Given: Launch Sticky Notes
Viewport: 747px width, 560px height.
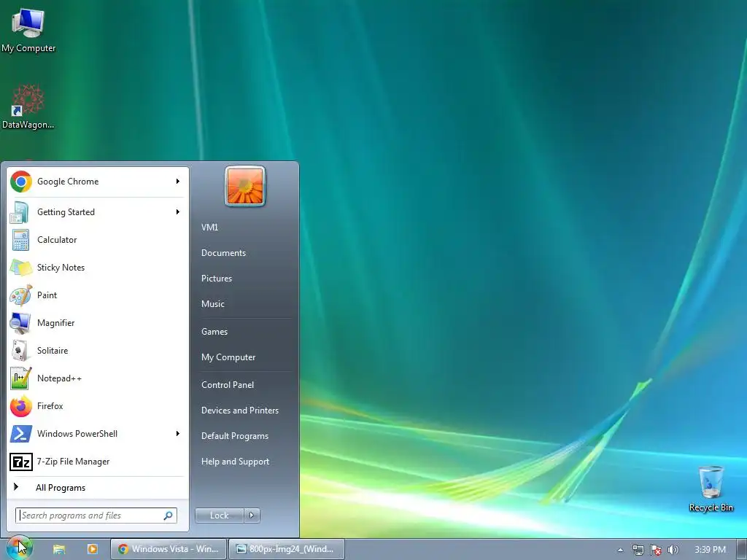Looking at the screenshot, I should [98, 267].
